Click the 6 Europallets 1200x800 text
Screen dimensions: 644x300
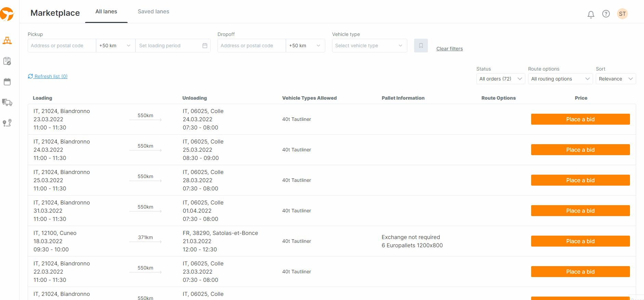click(412, 245)
